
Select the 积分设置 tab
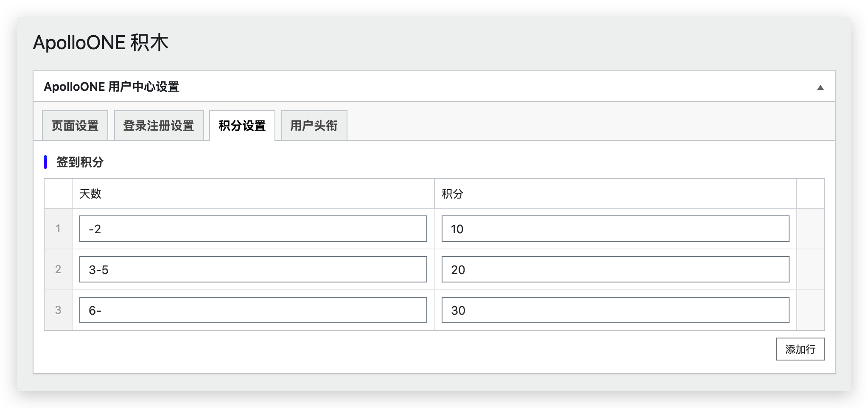[242, 126]
